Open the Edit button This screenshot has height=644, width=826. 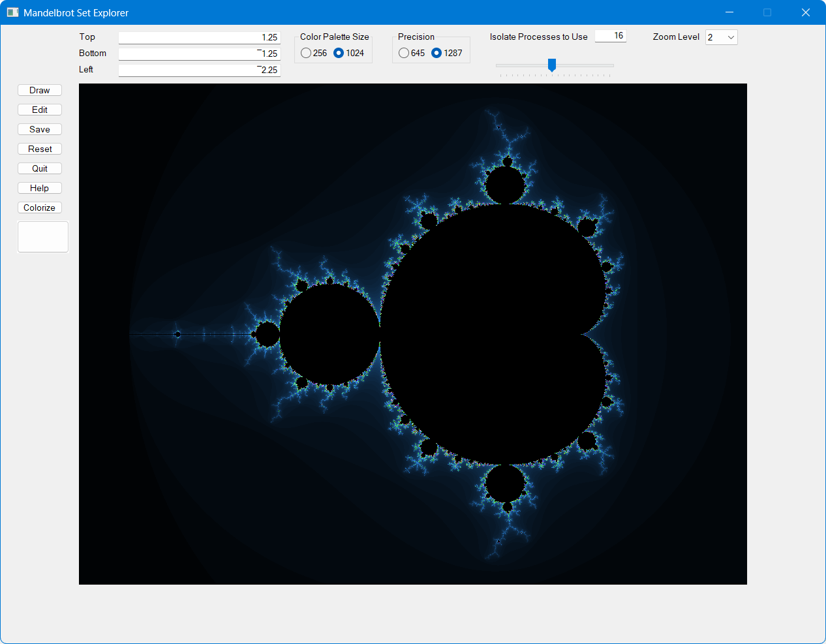pyautogui.click(x=40, y=110)
